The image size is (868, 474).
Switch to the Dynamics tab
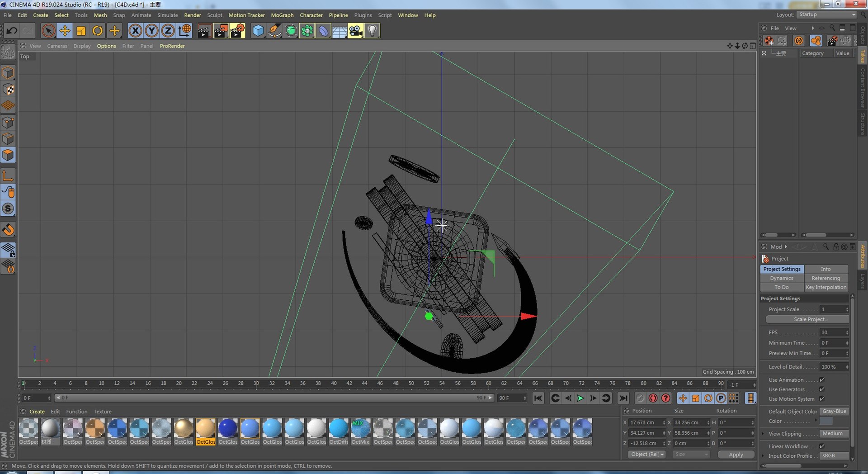tap(782, 278)
